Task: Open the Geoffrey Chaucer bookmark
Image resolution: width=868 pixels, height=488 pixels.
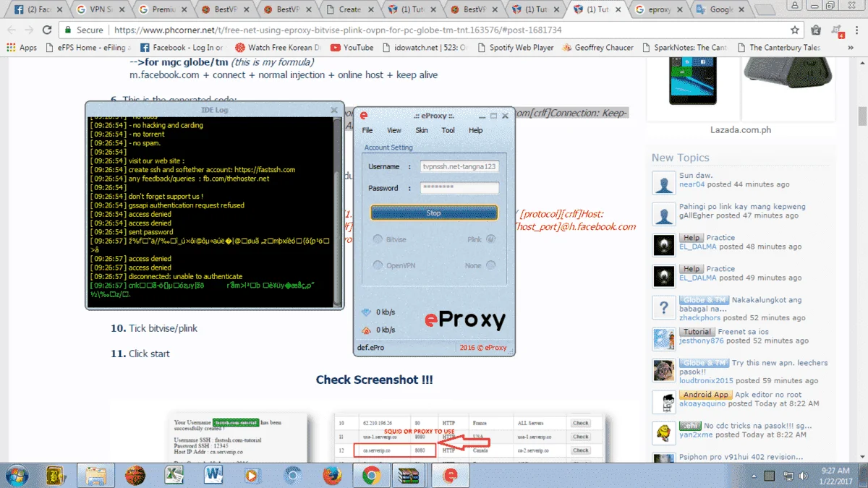Action: tap(597, 48)
